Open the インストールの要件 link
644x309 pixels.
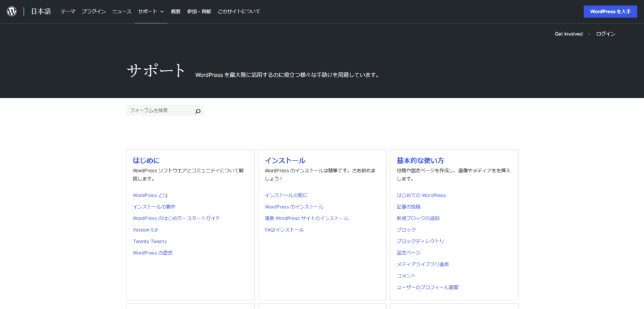click(154, 206)
